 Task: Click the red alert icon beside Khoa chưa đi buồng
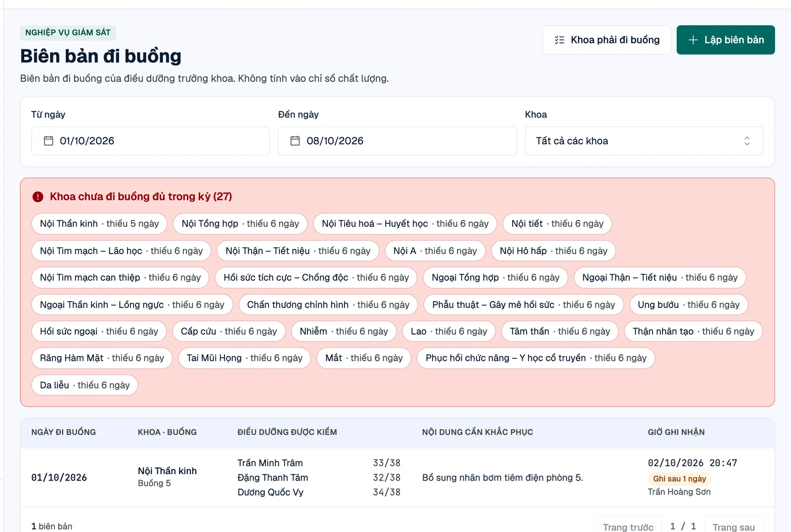click(38, 197)
